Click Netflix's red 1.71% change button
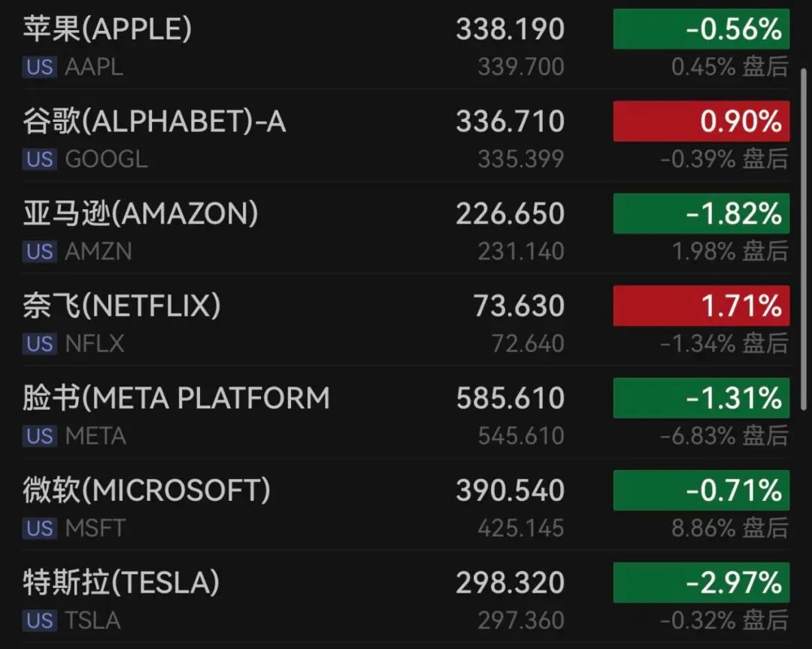The image size is (812, 649). coord(701,305)
